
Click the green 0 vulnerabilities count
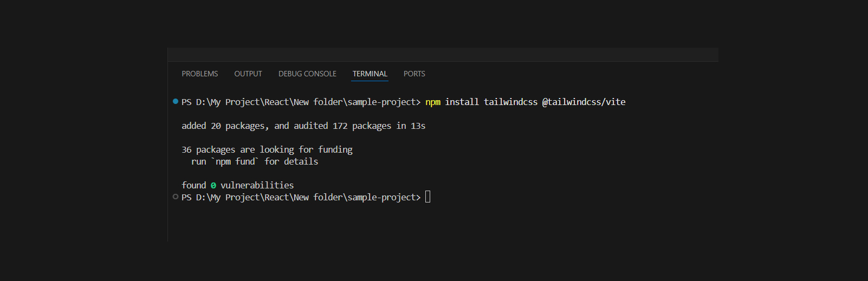click(213, 185)
